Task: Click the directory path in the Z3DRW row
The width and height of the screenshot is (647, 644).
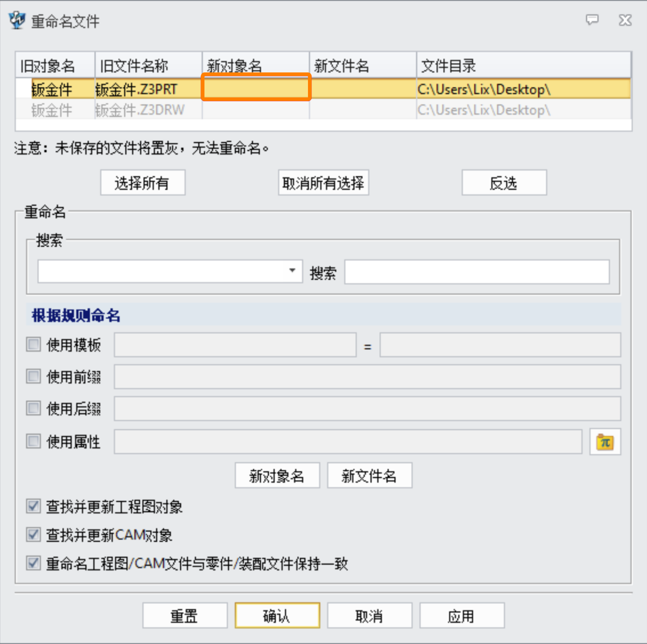Action: pos(484,110)
